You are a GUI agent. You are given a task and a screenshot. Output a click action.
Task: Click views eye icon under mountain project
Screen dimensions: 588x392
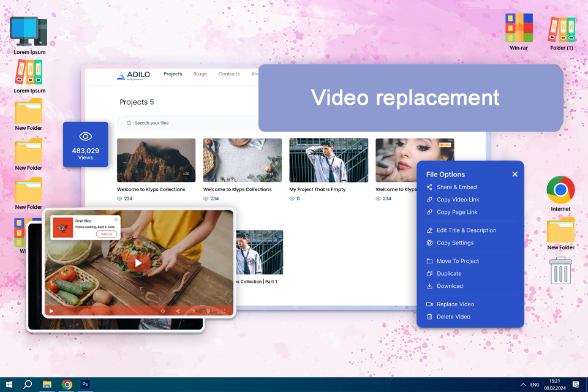tap(119, 199)
